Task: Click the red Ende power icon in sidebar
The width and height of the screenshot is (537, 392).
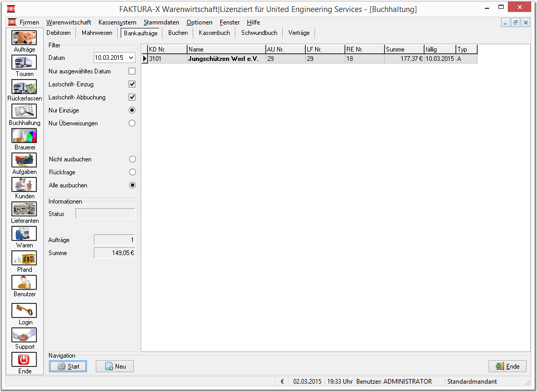Action: click(24, 360)
